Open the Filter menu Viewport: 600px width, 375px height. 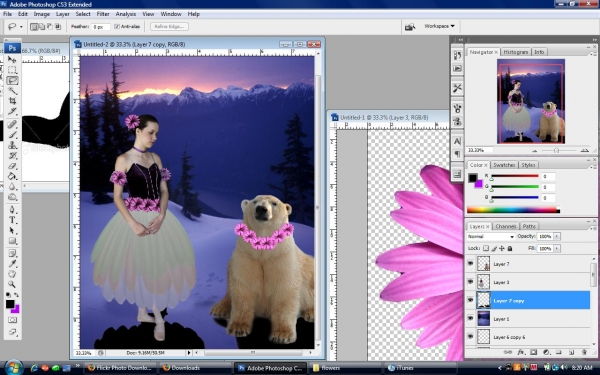tap(103, 14)
